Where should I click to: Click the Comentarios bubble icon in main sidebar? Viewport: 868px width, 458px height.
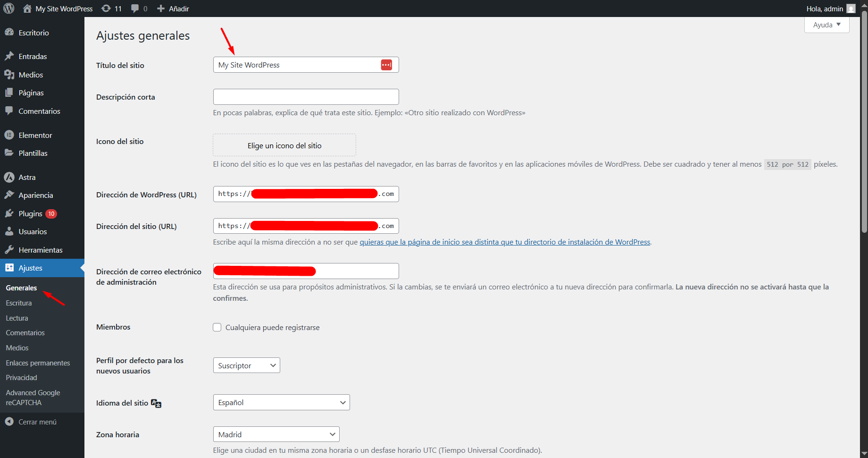click(9, 111)
